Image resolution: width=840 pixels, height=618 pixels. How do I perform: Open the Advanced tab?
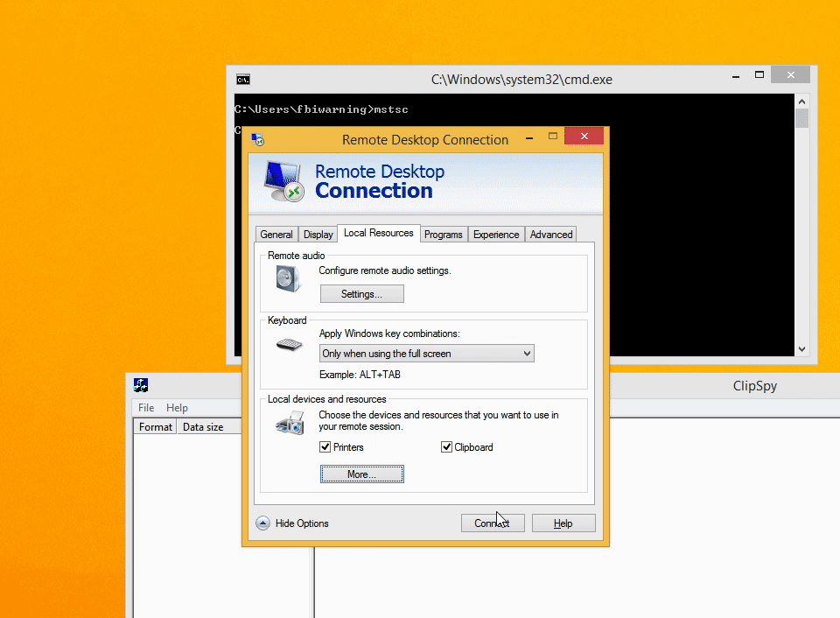coord(551,235)
